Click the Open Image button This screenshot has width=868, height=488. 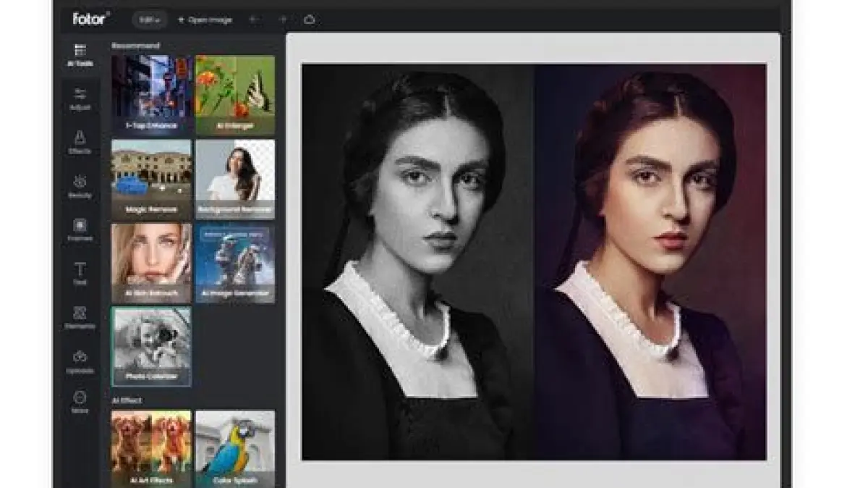click(205, 20)
